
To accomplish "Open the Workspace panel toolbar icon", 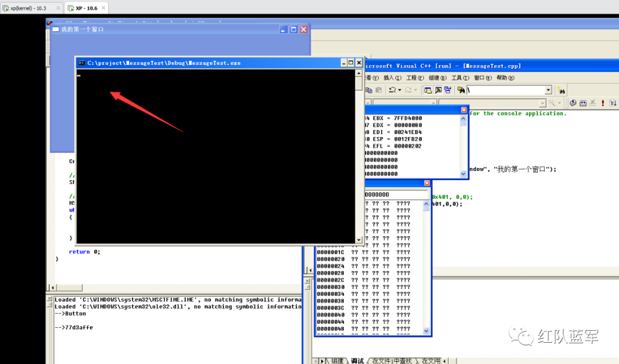I will [428, 91].
